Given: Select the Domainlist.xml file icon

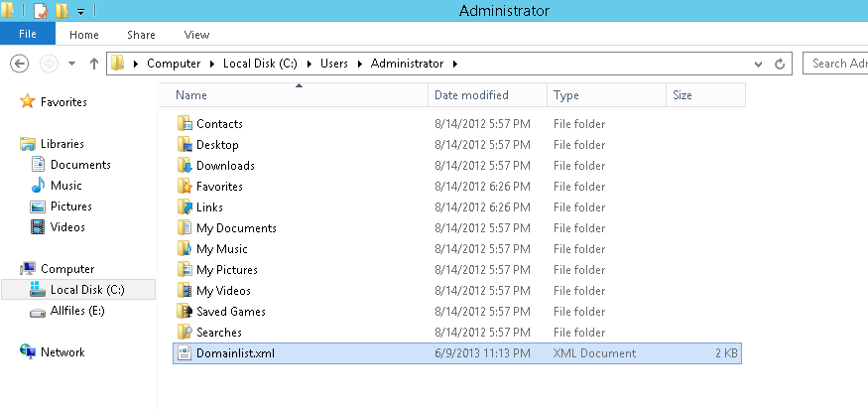Looking at the screenshot, I should (x=185, y=352).
